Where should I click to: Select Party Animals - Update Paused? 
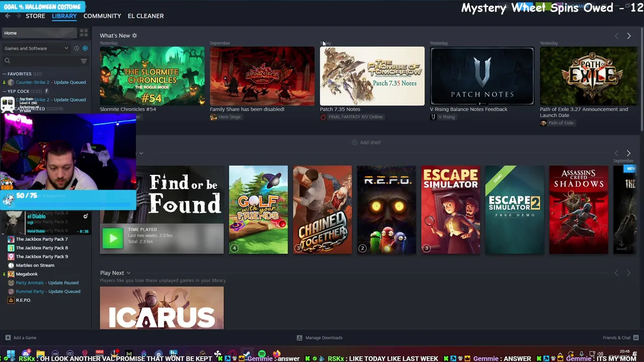[x=46, y=283]
